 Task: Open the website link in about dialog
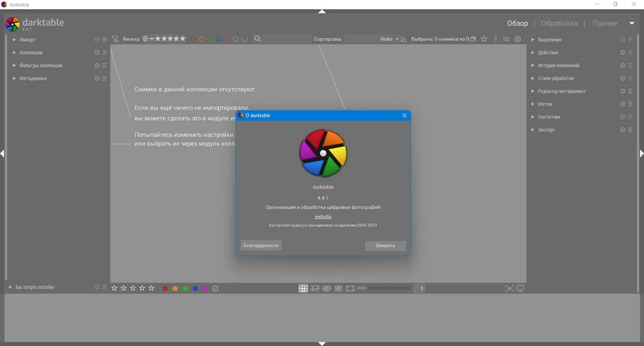click(x=323, y=216)
